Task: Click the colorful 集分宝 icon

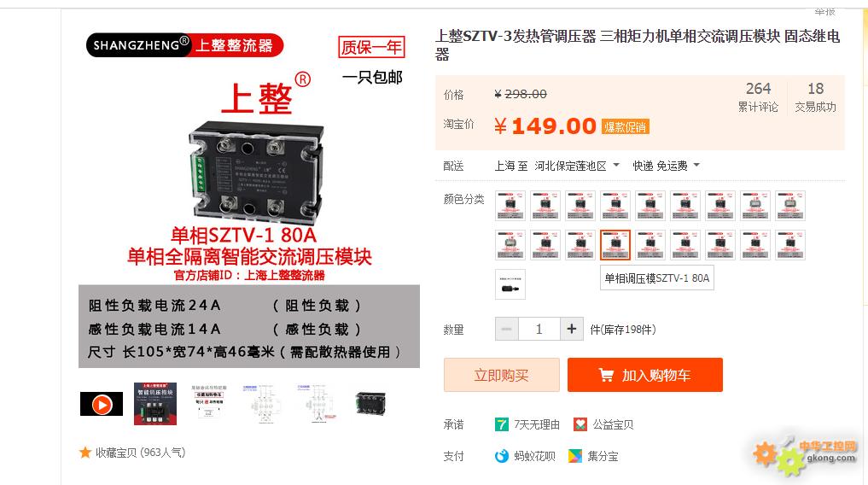Action: pos(575,456)
